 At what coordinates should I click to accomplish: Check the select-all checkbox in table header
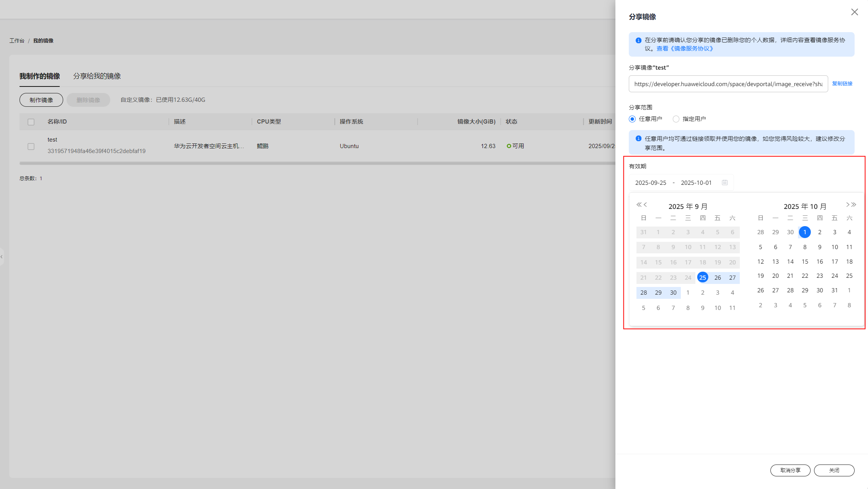(31, 122)
